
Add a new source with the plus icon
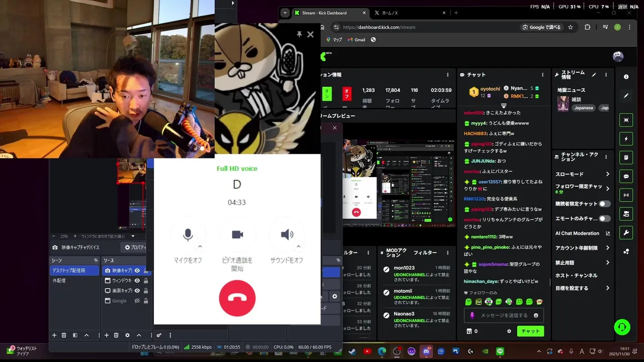click(x=106, y=335)
